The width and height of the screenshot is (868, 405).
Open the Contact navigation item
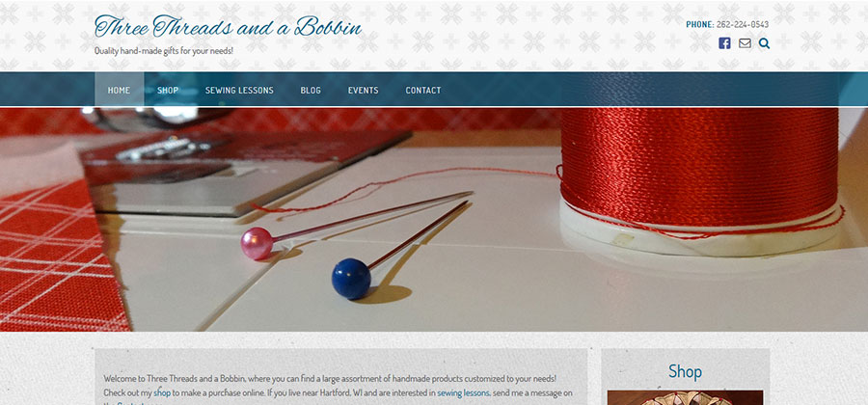423,90
